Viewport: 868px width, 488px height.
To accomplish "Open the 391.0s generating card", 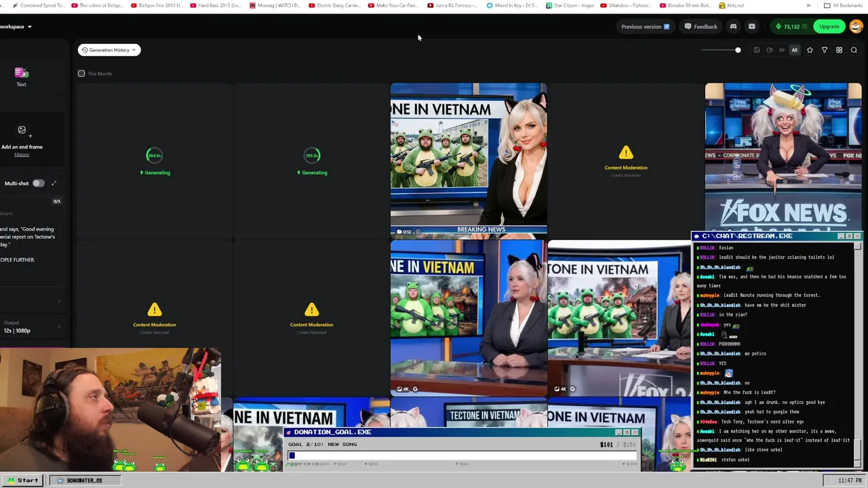I will (312, 161).
